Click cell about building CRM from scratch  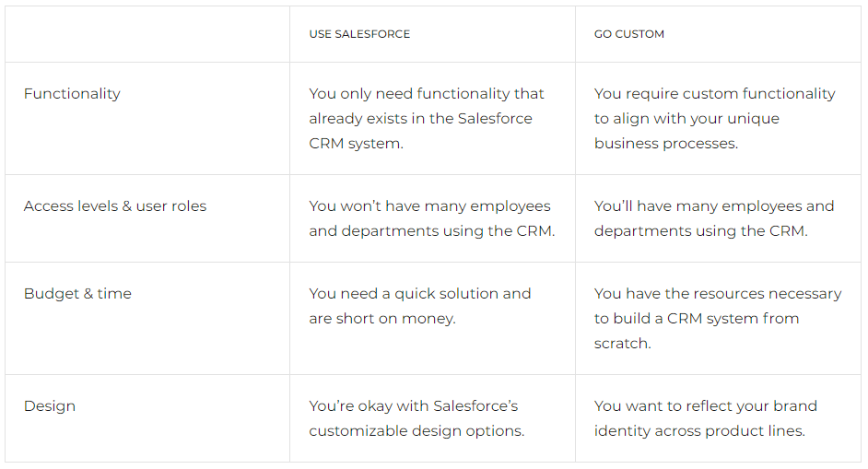click(718, 319)
